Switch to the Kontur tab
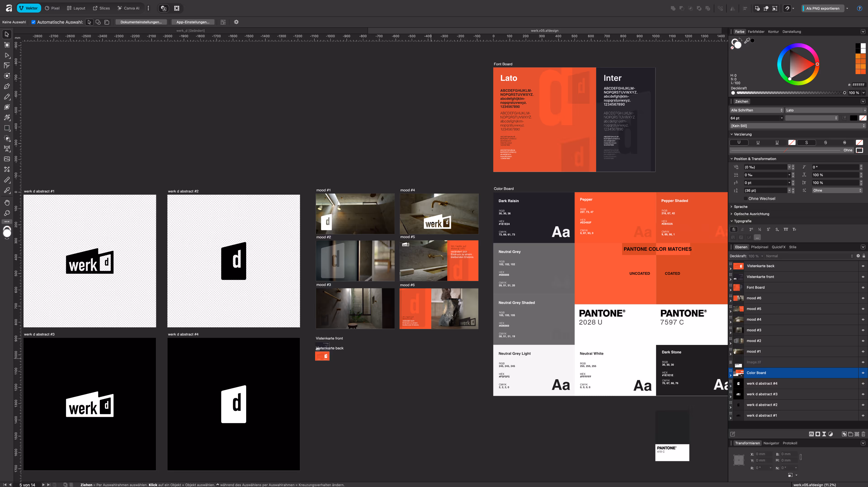This screenshot has height=487, width=868. (773, 32)
